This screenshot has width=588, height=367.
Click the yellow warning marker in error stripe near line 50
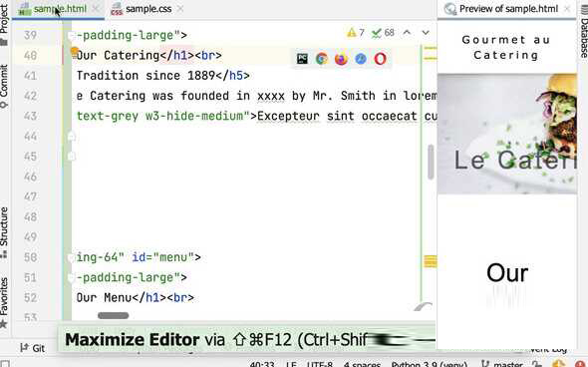[430, 261]
